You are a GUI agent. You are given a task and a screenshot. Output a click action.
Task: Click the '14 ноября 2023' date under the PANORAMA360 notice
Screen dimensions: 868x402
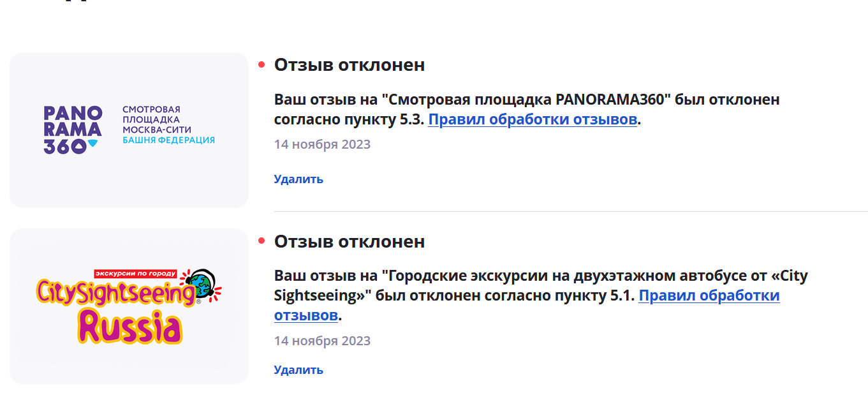coord(322,144)
